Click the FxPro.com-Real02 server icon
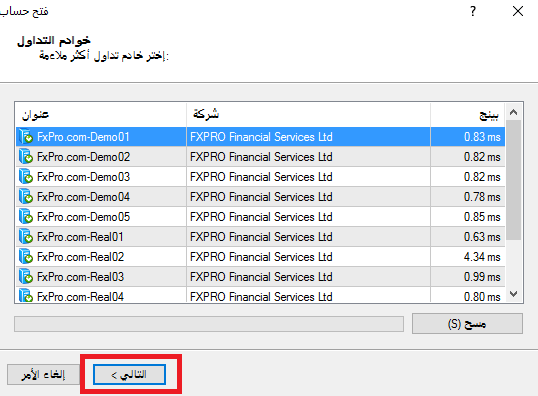Image resolution: width=538 pixels, height=396 pixels. (26, 256)
